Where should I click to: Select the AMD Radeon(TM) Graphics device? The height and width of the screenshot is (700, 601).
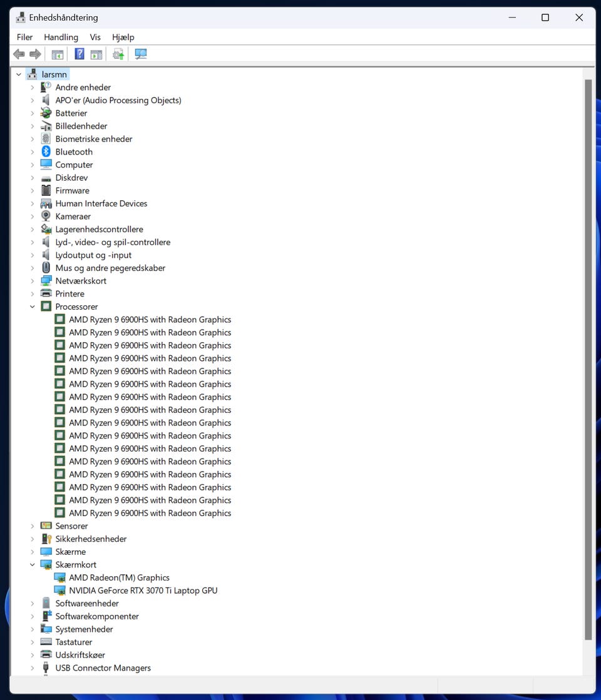click(x=120, y=577)
